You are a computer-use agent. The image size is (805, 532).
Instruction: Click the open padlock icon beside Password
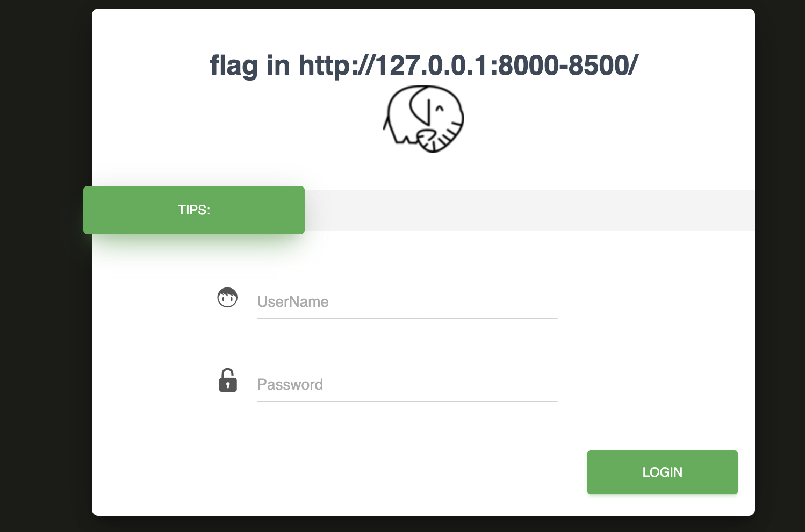pyautogui.click(x=228, y=380)
